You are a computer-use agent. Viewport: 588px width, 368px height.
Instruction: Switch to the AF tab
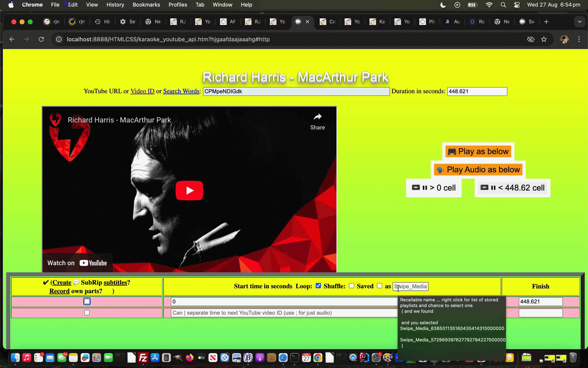pos(228,22)
